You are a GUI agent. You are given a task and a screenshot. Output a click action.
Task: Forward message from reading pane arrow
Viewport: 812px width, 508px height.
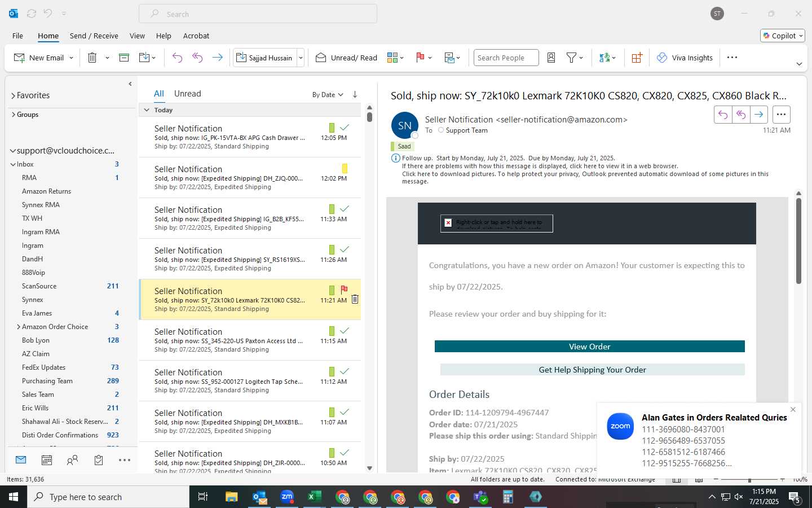759,115
